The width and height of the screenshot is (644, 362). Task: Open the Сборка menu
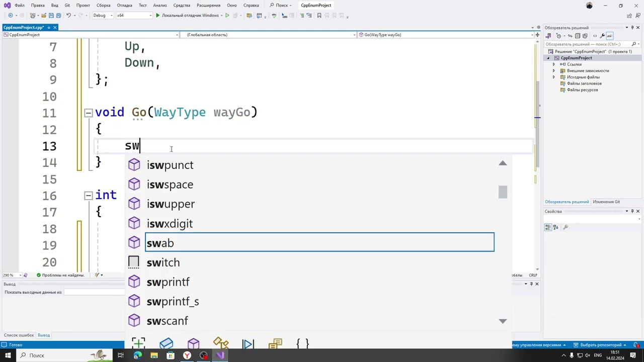pos(103,6)
